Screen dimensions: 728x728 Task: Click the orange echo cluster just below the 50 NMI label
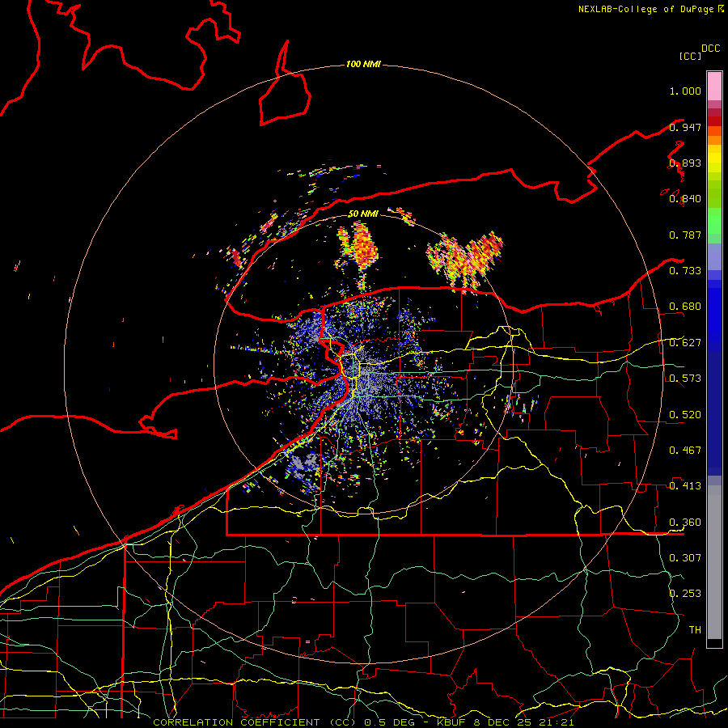click(x=363, y=246)
